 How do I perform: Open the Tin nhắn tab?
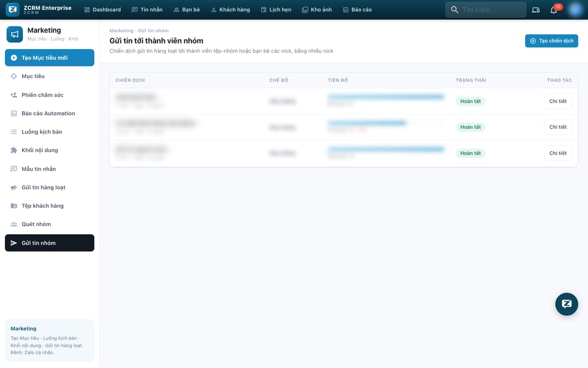147,10
